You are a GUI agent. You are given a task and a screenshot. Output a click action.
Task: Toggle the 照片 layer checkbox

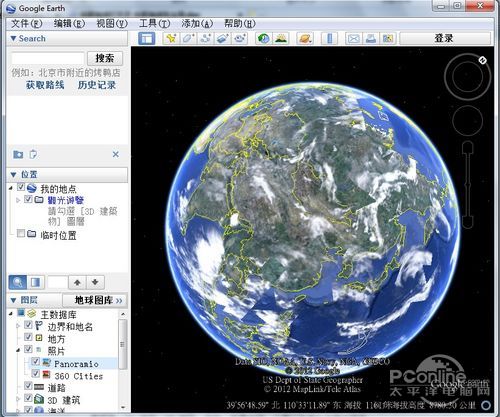click(28, 349)
